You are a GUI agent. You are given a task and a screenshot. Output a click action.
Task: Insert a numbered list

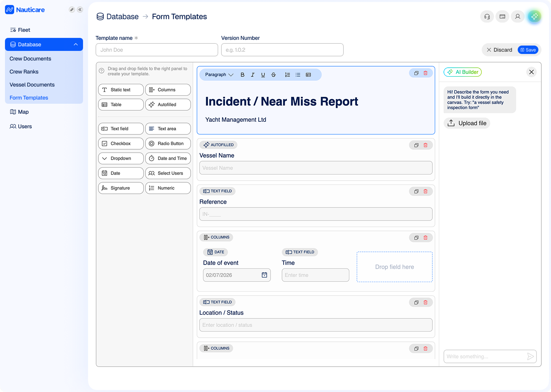pos(287,75)
